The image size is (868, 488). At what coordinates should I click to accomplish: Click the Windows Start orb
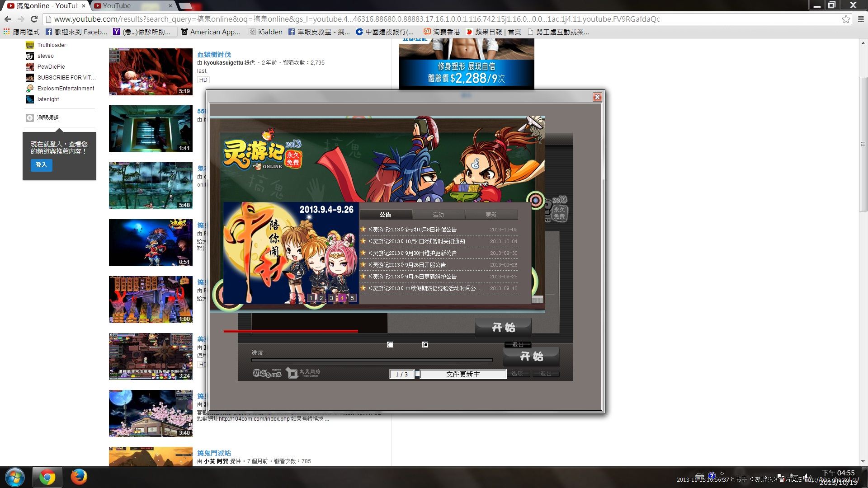coord(14,477)
